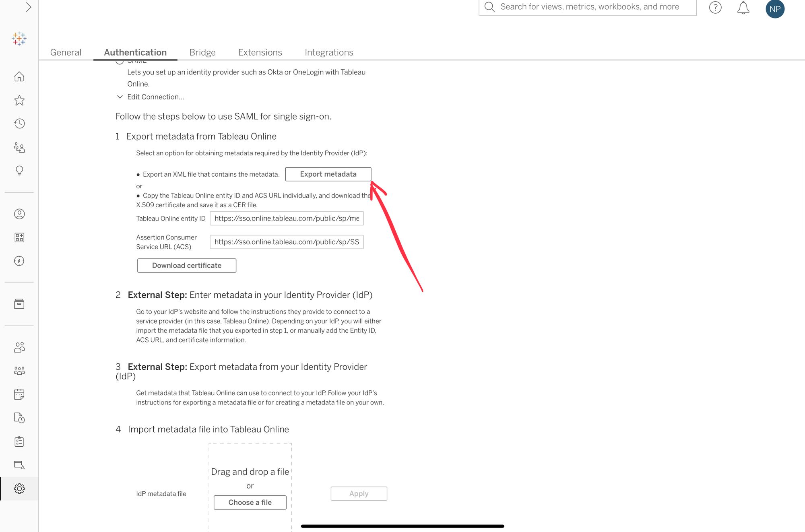Open Recommendations lightbulb icon
This screenshot has height=532, width=805.
(x=19, y=171)
